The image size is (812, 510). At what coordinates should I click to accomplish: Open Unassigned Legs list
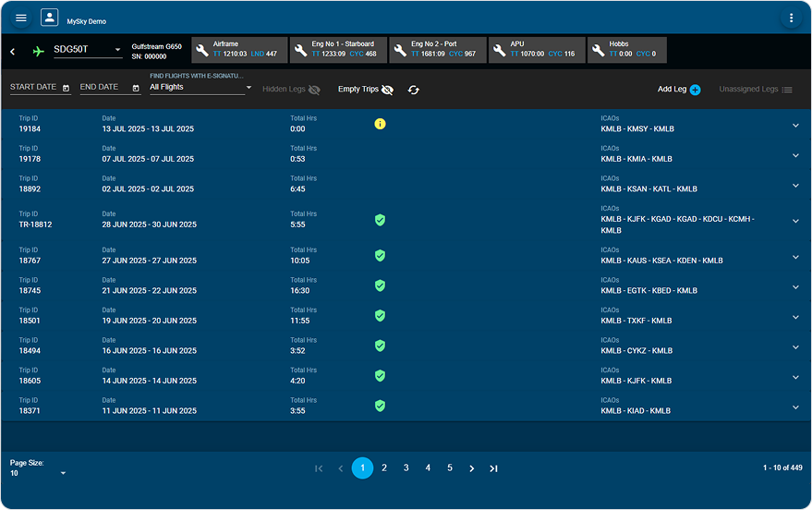click(x=756, y=90)
